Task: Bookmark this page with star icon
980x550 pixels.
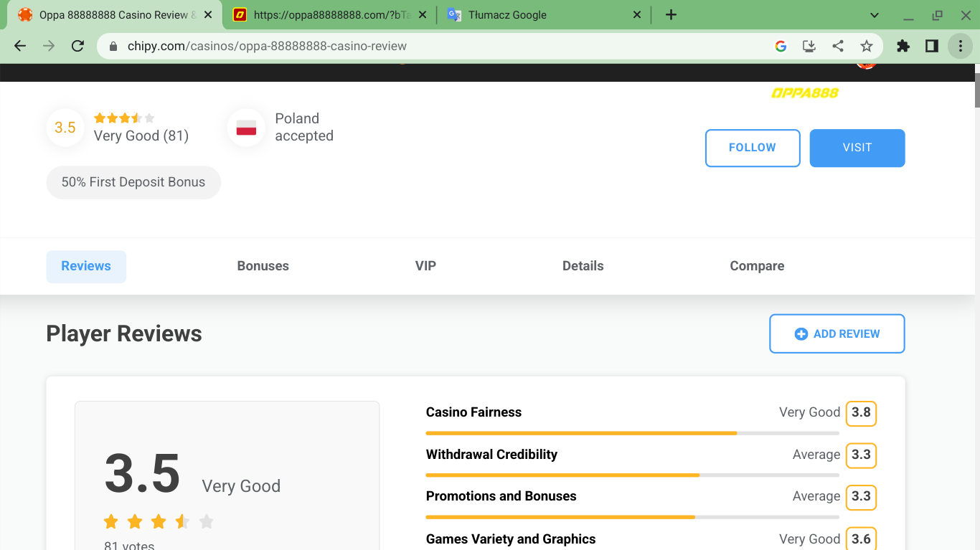Action: point(867,46)
